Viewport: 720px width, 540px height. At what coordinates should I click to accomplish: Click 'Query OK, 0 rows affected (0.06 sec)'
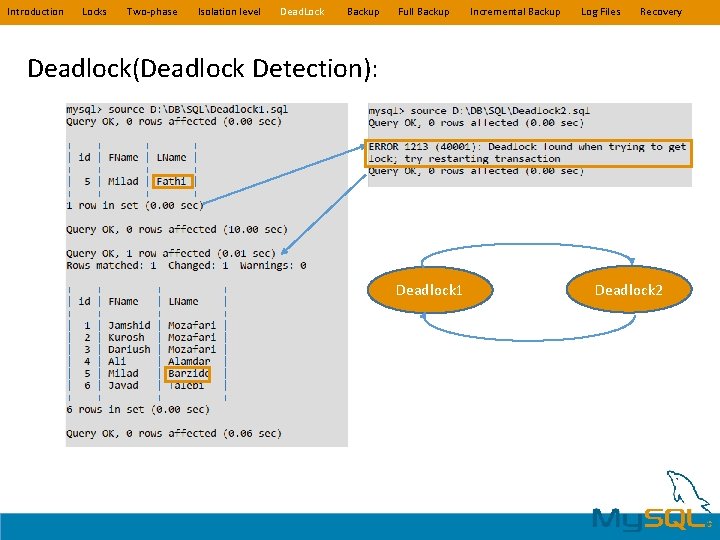tap(174, 433)
